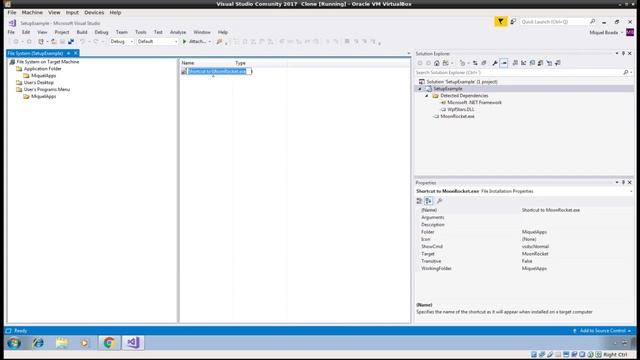Open the Project menu
This screenshot has height=360, width=640.
pyautogui.click(x=62, y=32)
